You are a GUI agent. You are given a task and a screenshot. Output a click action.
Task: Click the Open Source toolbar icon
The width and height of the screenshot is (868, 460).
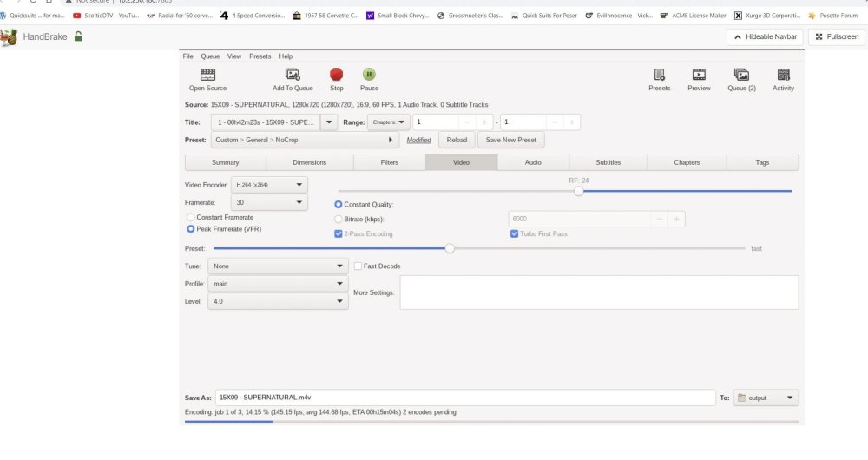[207, 75]
